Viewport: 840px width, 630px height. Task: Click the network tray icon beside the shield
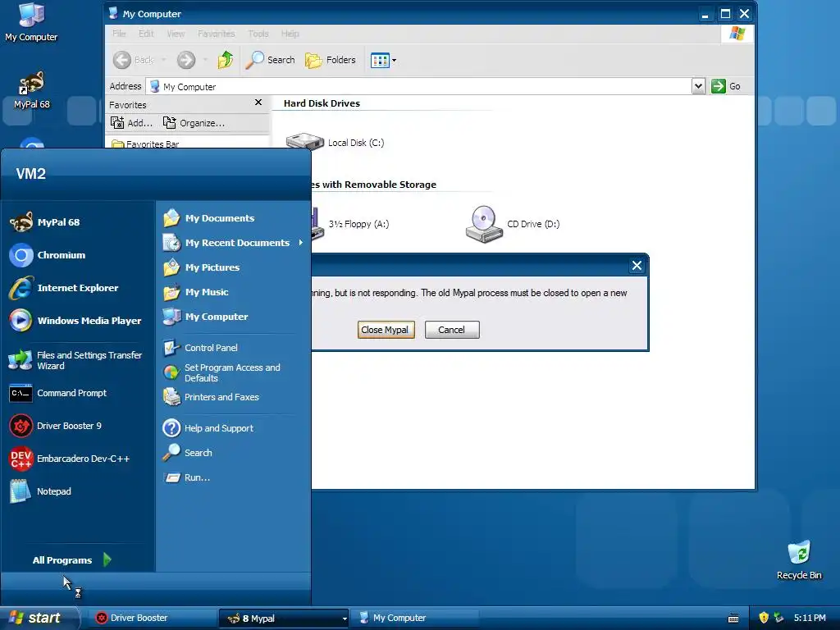[x=779, y=618]
